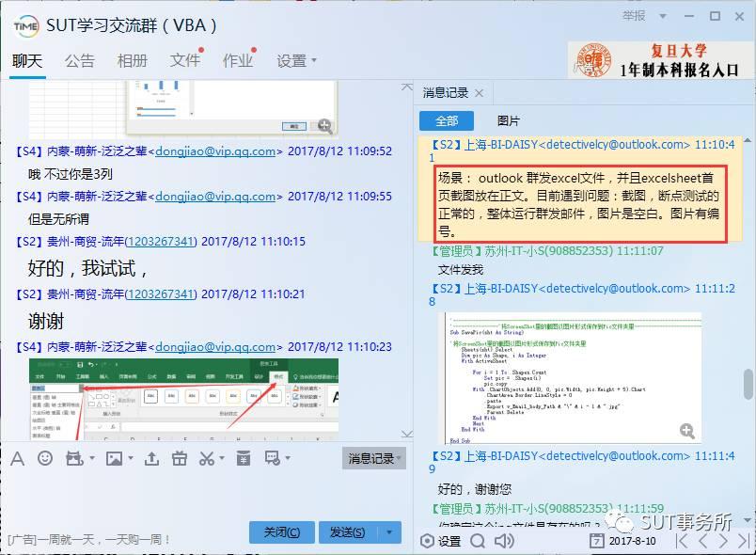
Task: Click the 复旦大学 advertisement banner
Action: click(x=659, y=60)
